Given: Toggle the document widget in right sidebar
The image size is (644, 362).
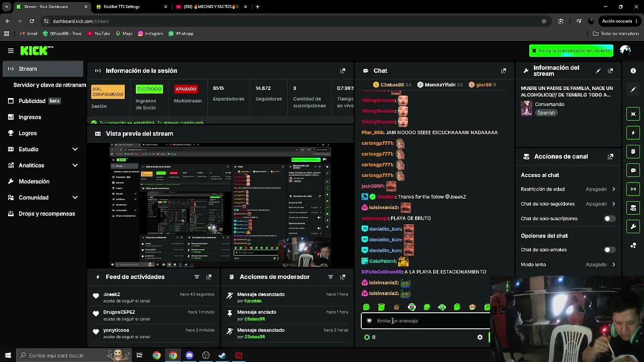Looking at the screenshot, I should pos(633,151).
